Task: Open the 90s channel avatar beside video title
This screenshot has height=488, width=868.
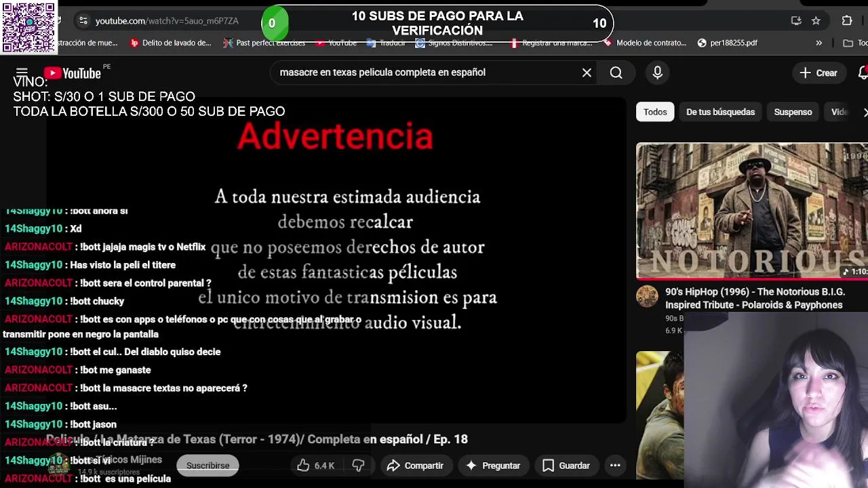Action: [x=647, y=296]
